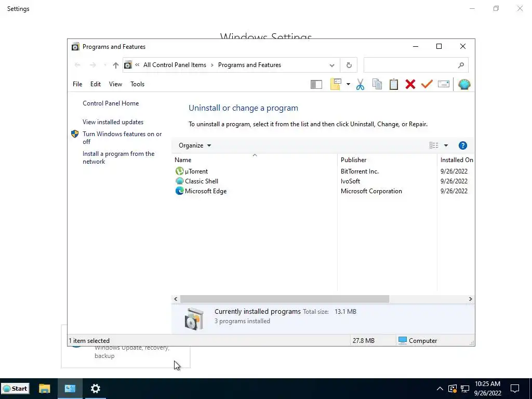Click All Control Panel Items breadcrumb
This screenshot has height=399, width=532.
point(175,65)
